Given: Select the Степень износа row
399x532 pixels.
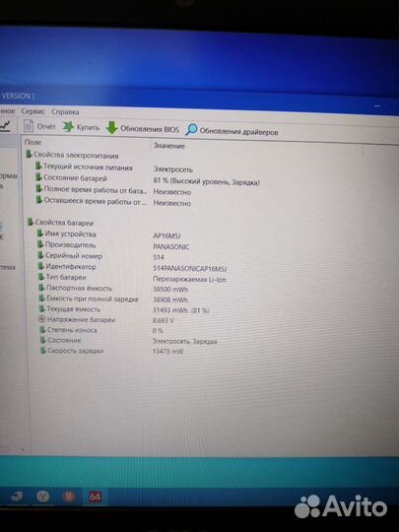Looking at the screenshot, I should click(69, 330).
